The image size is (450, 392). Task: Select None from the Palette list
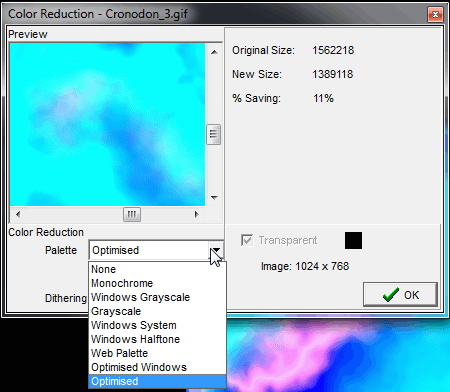click(157, 269)
